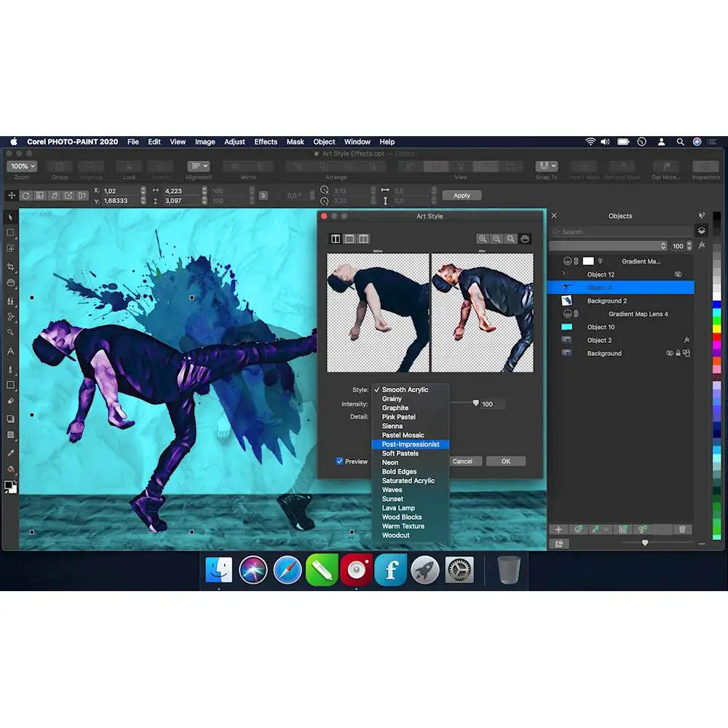
Task: Select the Crop tool from the left toolbar
Action: pyautogui.click(x=10, y=266)
